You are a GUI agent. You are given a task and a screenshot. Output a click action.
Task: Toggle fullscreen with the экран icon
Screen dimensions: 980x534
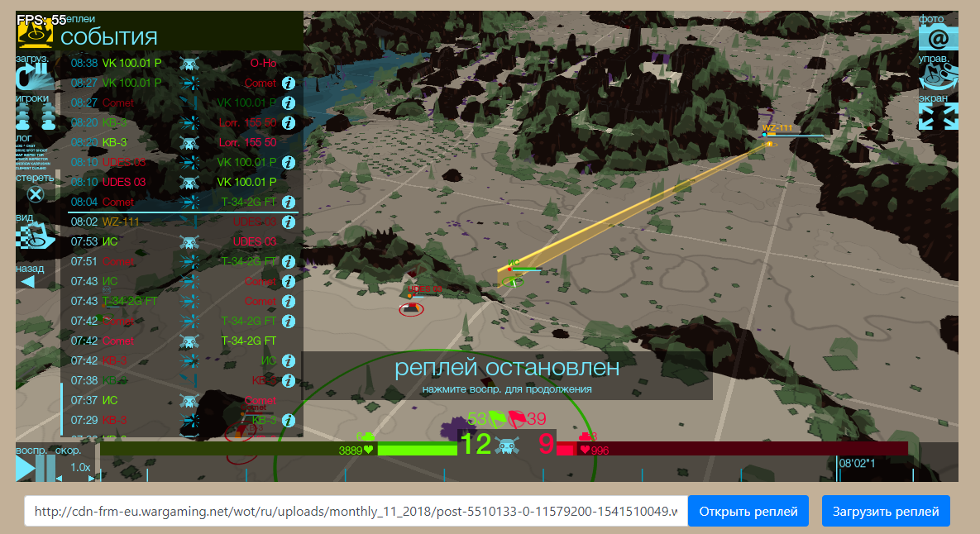(938, 117)
